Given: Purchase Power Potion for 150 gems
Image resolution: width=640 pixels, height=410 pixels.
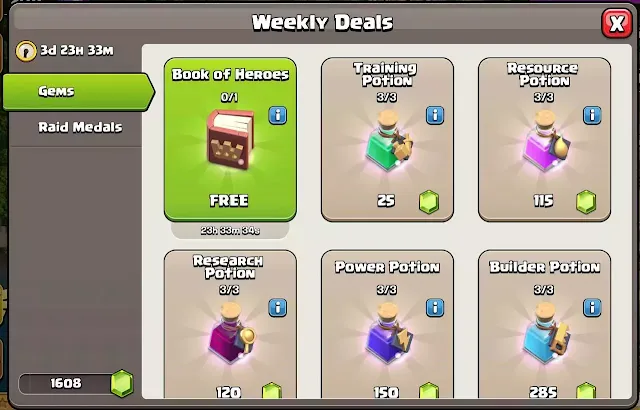Looking at the screenshot, I should coord(387,324).
